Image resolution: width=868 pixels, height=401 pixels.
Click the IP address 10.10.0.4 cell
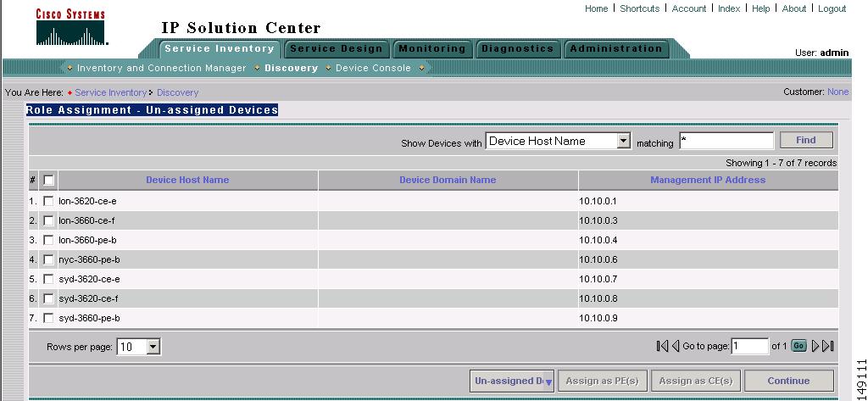pyautogui.click(x=709, y=240)
